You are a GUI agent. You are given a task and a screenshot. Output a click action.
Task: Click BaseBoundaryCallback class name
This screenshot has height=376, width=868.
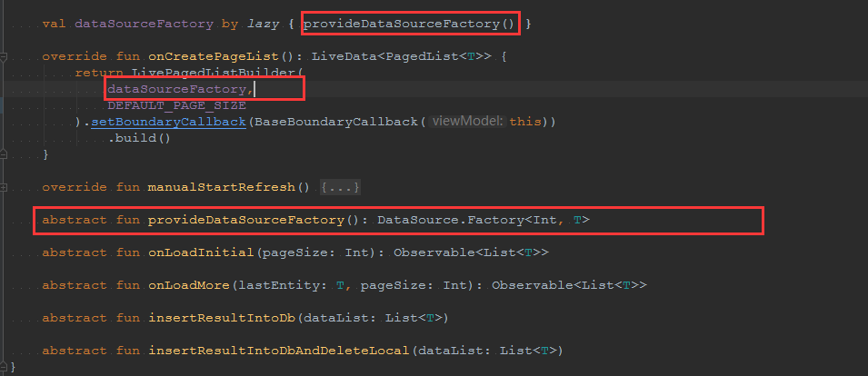coord(336,122)
